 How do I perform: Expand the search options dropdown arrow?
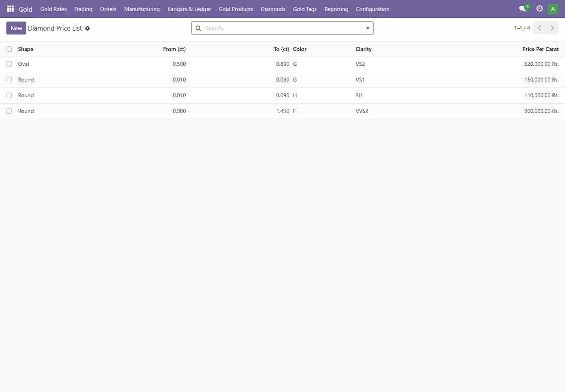[368, 28]
